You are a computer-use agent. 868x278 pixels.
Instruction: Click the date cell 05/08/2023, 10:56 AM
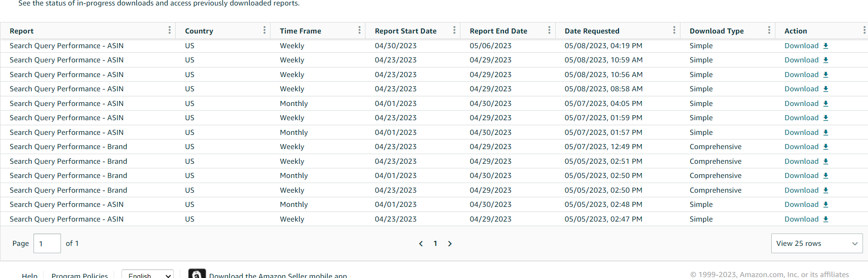point(603,75)
